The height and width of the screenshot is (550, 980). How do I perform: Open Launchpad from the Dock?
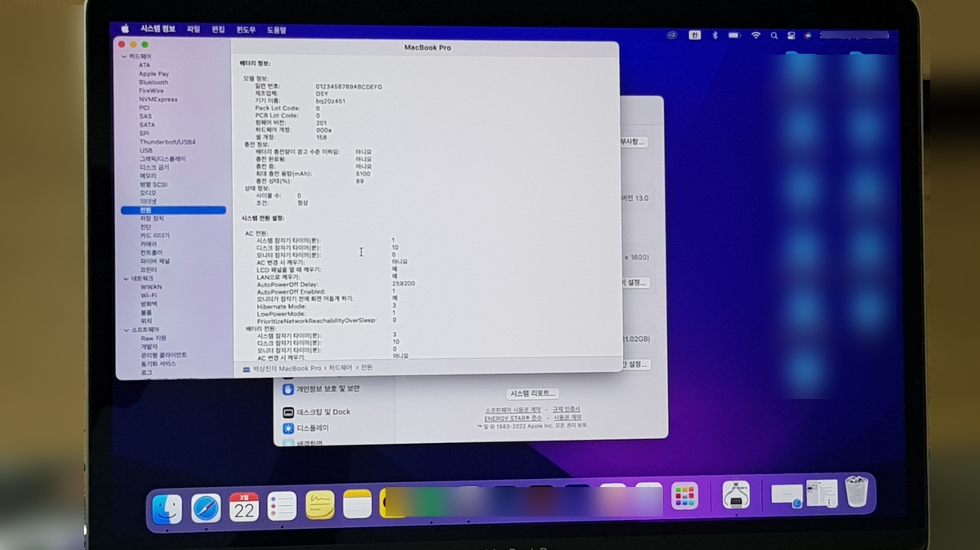[x=684, y=495]
